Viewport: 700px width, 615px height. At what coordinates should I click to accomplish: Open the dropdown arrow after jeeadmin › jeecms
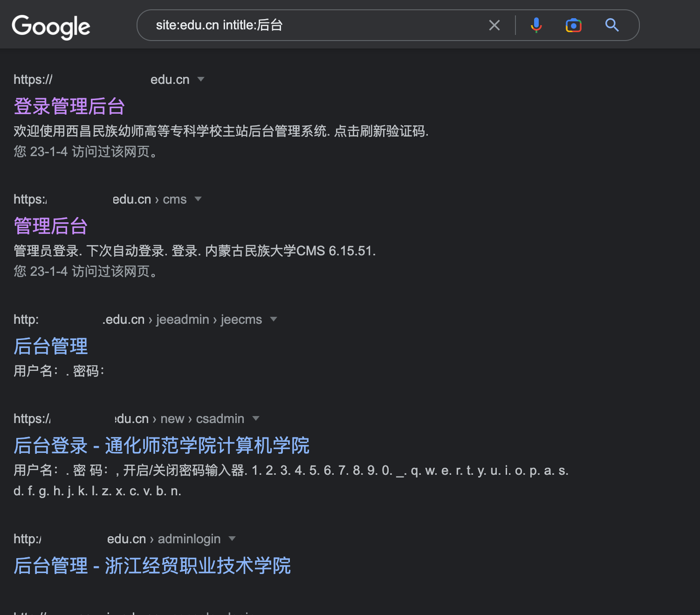tap(273, 320)
